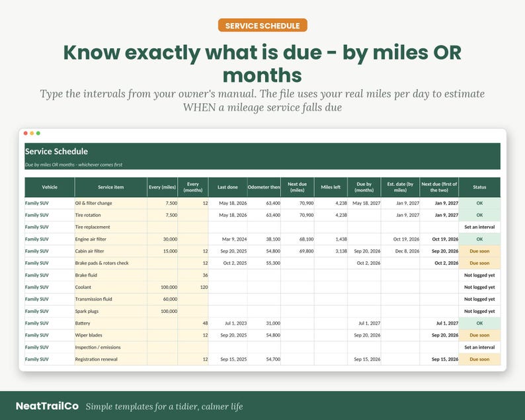
Task: Select the 'Transmission fluid' cell
Action: pyautogui.click(x=111, y=299)
